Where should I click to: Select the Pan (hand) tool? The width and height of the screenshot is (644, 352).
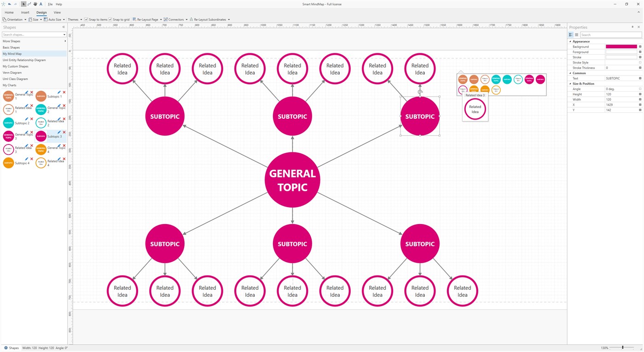pyautogui.click(x=35, y=4)
